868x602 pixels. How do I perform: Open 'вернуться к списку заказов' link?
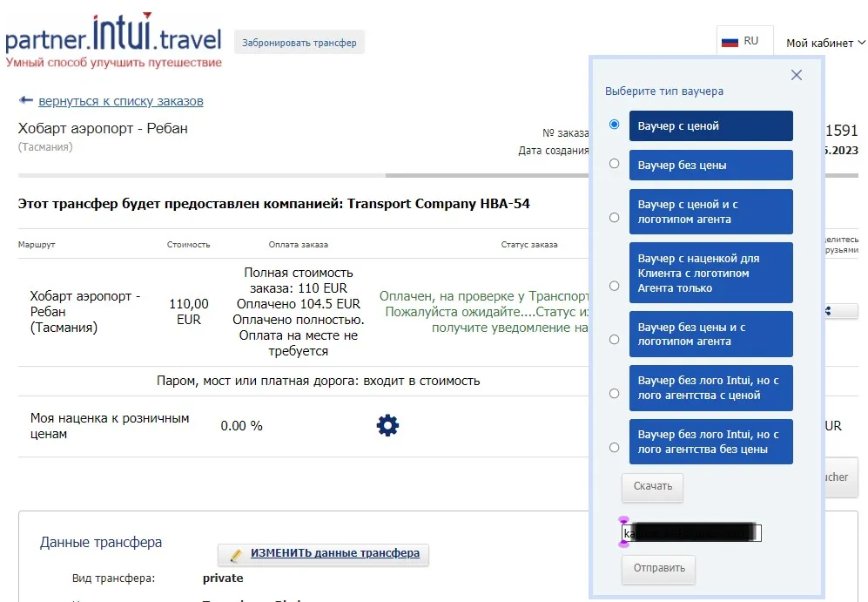tap(120, 101)
